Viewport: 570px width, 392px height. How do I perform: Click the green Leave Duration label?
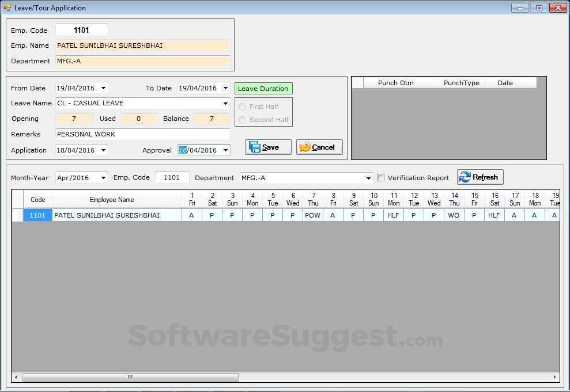[x=263, y=88]
